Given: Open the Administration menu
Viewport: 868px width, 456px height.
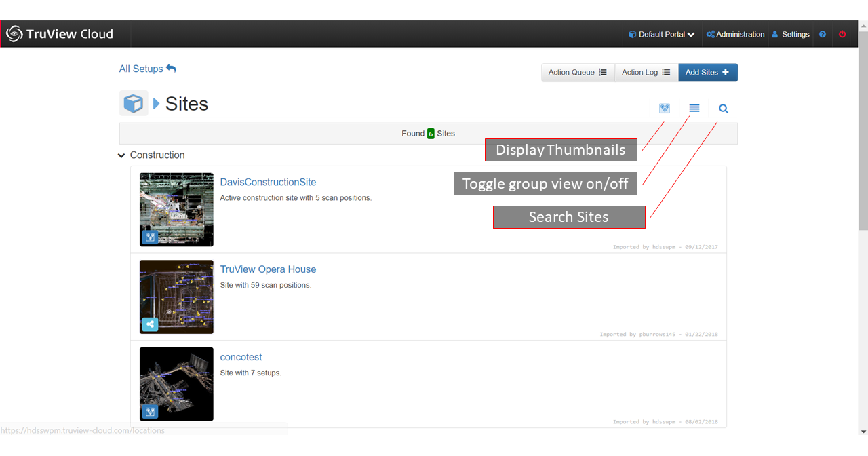Looking at the screenshot, I should coord(735,34).
